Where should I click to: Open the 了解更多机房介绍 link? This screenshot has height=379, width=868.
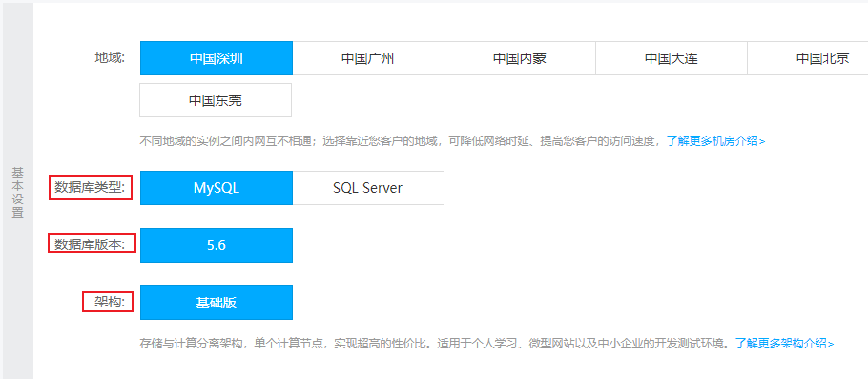click(715, 140)
